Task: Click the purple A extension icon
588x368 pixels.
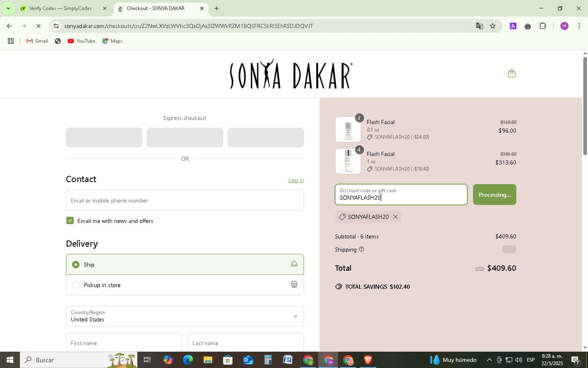Action: click(x=513, y=26)
